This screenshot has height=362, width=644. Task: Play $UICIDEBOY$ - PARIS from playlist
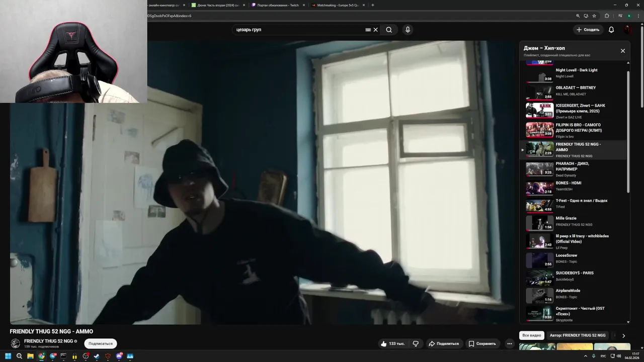click(573, 277)
